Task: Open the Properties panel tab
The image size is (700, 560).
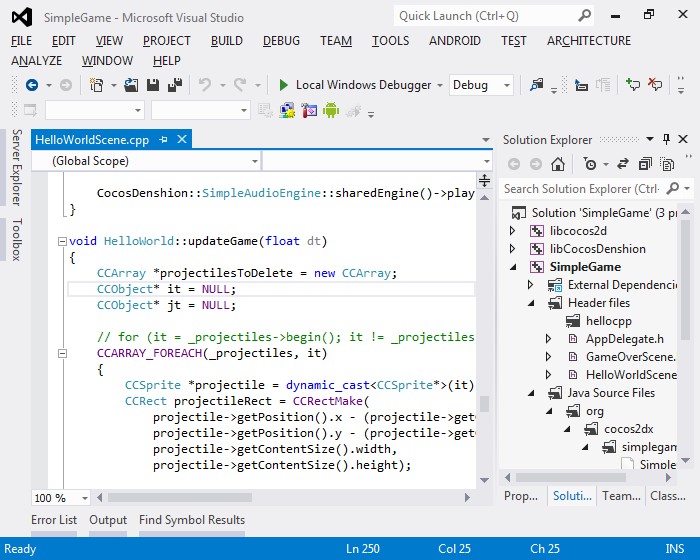Action: click(521, 496)
